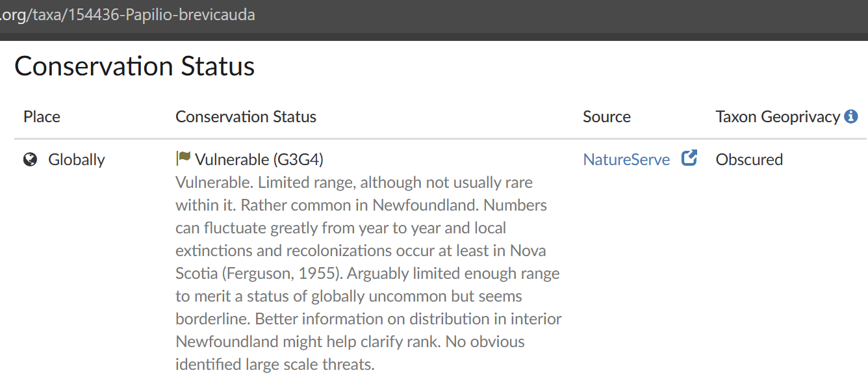Viewport: 868px width, 377px height.
Task: Click the globe icon beside Globally
Action: (x=30, y=159)
